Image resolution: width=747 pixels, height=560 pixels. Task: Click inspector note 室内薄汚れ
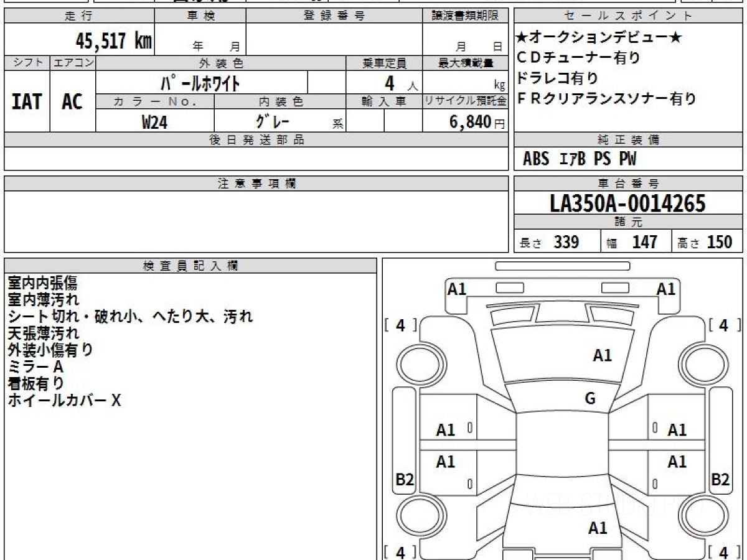(43, 300)
